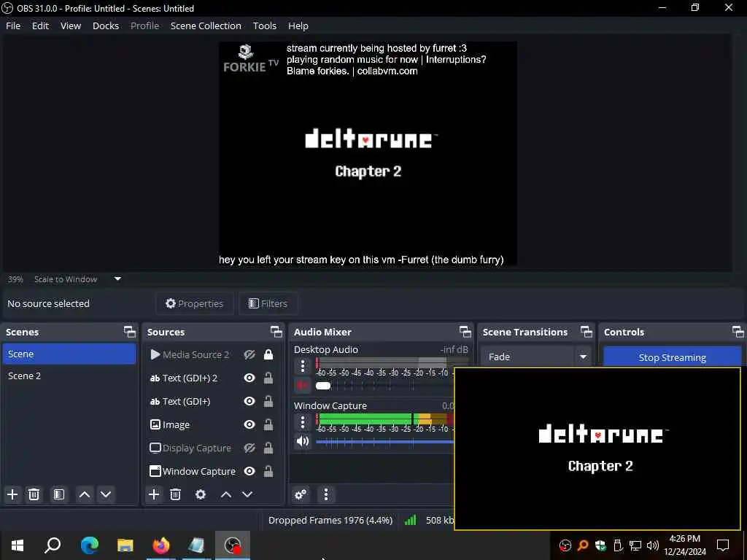Select Scene in Scenes list
747x560 pixels.
(x=69, y=354)
